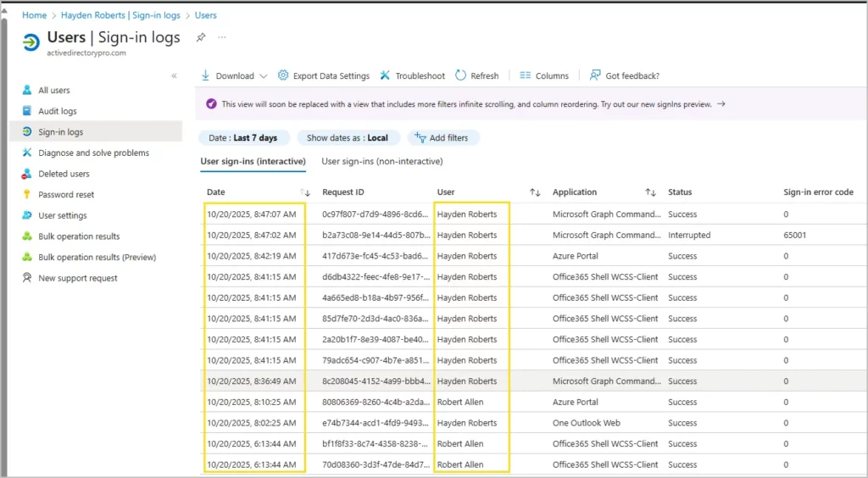Click the User settings gear icon
The height and width of the screenshot is (478, 868).
[x=26, y=215]
